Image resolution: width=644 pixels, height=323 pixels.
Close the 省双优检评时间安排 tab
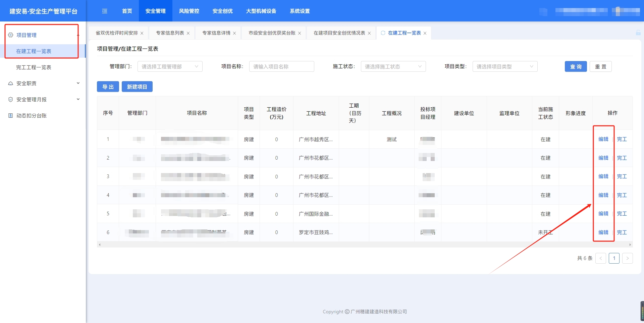point(142,33)
